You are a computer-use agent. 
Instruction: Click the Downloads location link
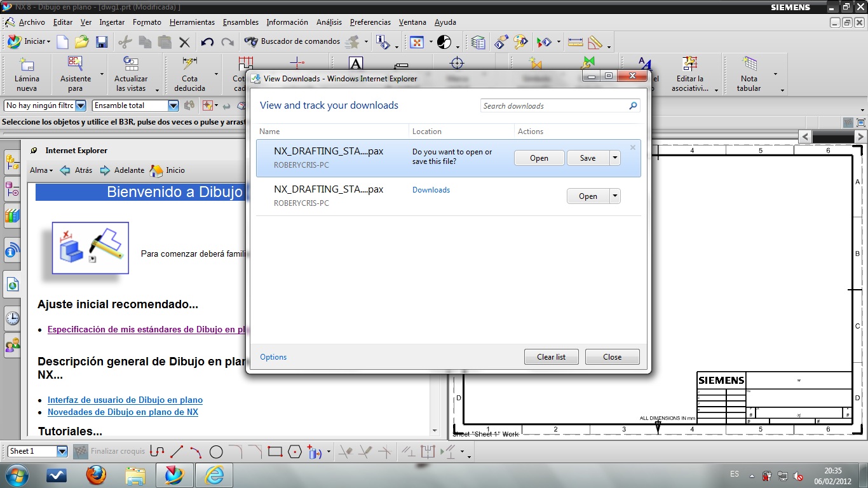point(431,190)
